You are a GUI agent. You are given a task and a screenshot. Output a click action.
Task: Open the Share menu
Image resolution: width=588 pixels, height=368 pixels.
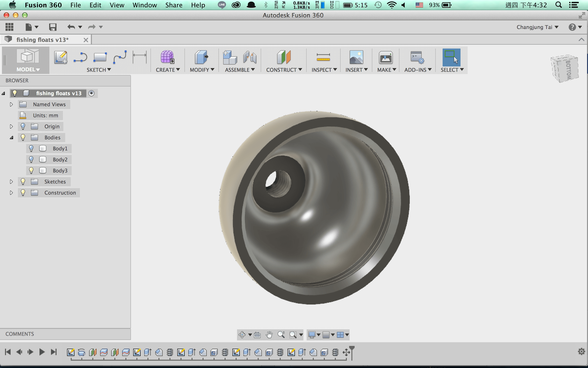pos(174,5)
